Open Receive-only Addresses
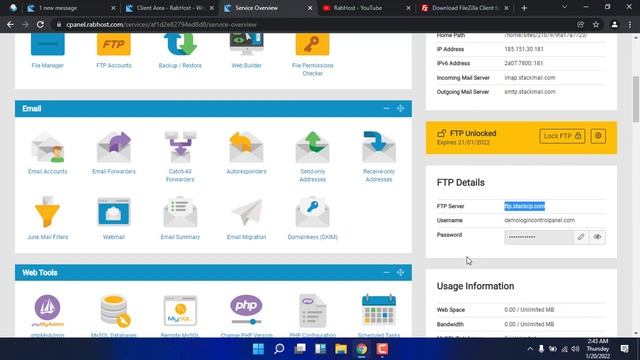Viewport: 640px width, 360px height. (378, 157)
